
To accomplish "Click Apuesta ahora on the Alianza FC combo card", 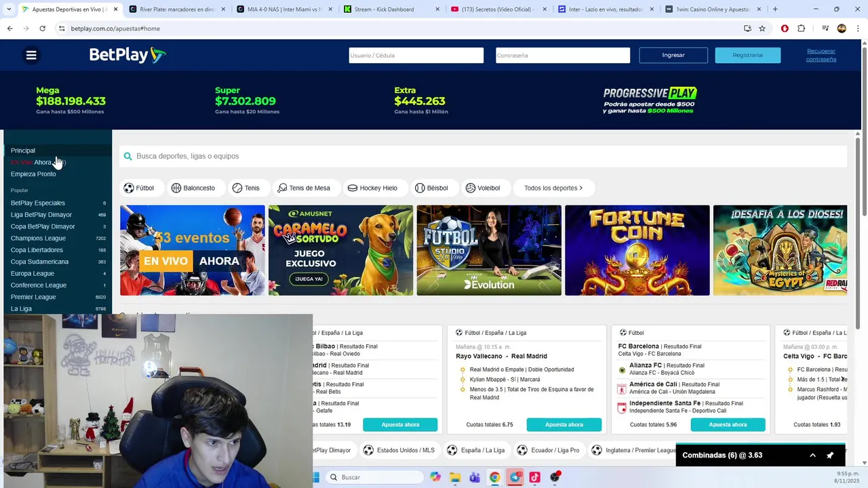I will pyautogui.click(x=728, y=425).
